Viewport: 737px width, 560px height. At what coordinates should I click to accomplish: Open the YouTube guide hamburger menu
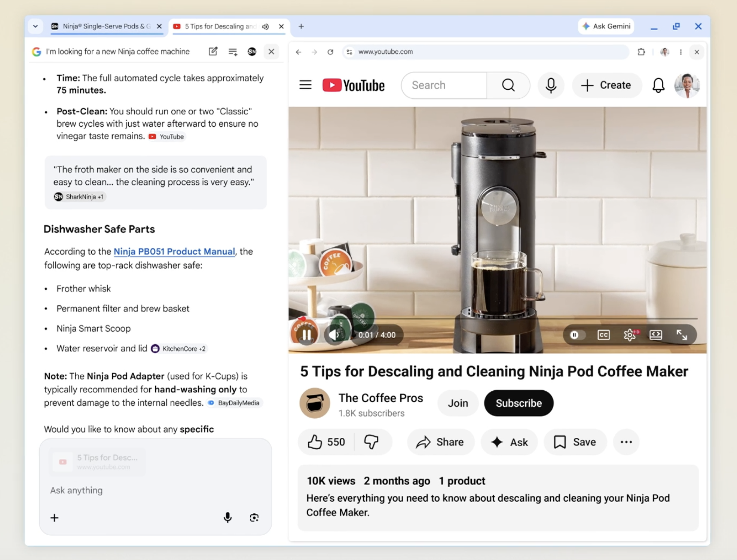[305, 85]
